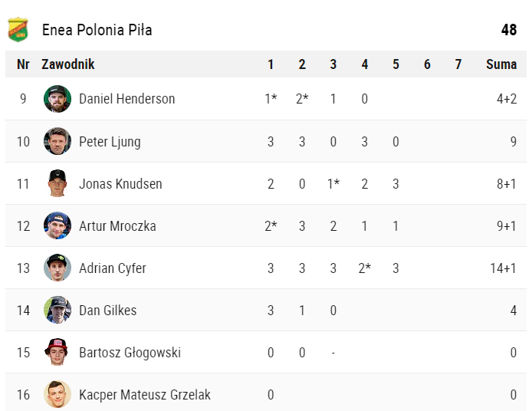The height and width of the screenshot is (411, 532).
Task: Click the Suma column header
Action: coord(501,64)
